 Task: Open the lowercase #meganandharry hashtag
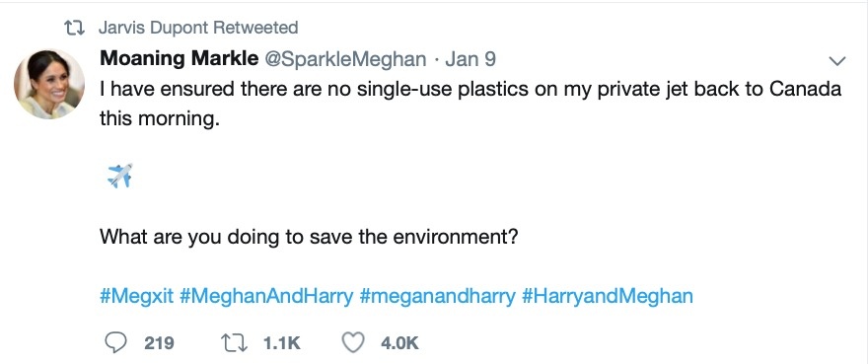pos(437,296)
